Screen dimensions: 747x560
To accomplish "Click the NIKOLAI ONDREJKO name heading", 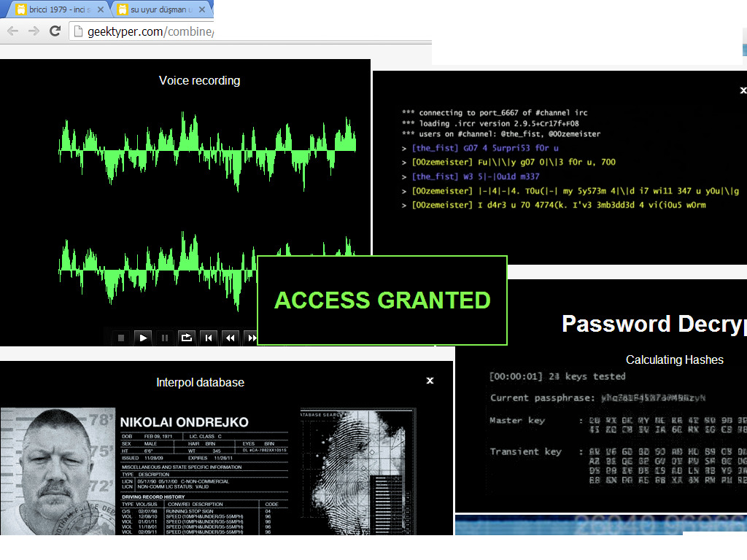I will click(x=185, y=422).
